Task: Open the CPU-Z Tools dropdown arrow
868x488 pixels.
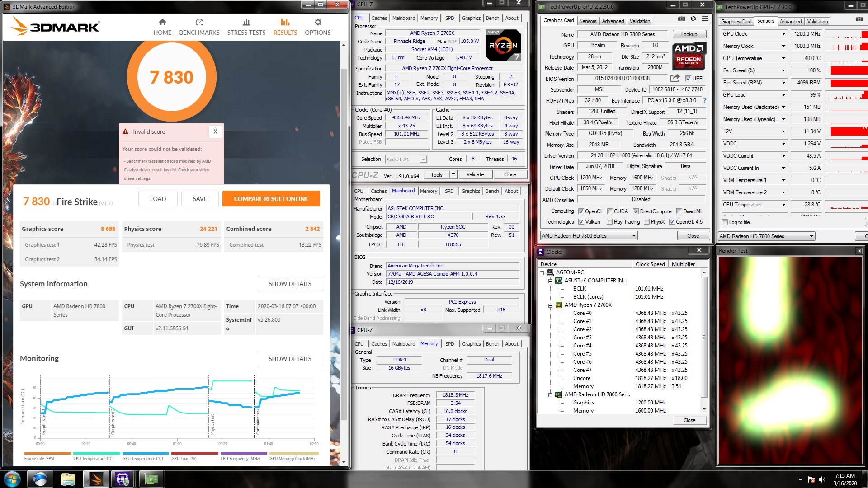Action: pyautogui.click(x=453, y=174)
